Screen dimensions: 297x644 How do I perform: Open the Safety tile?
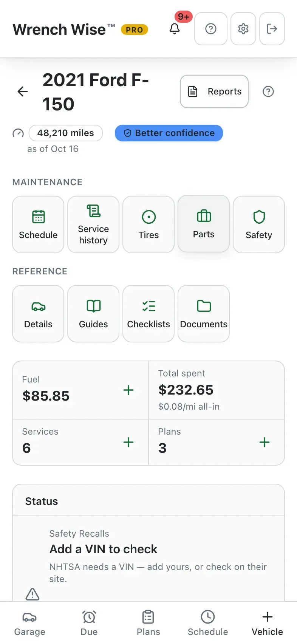pos(259,224)
